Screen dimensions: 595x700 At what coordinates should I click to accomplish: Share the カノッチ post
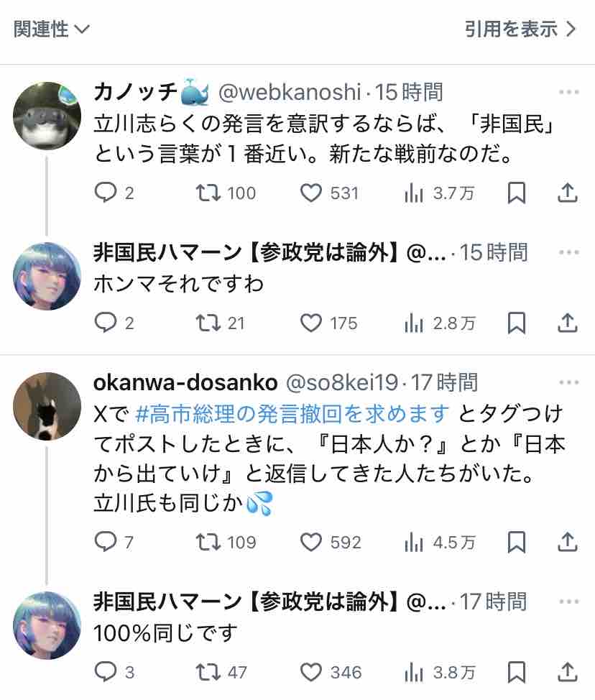(x=568, y=193)
